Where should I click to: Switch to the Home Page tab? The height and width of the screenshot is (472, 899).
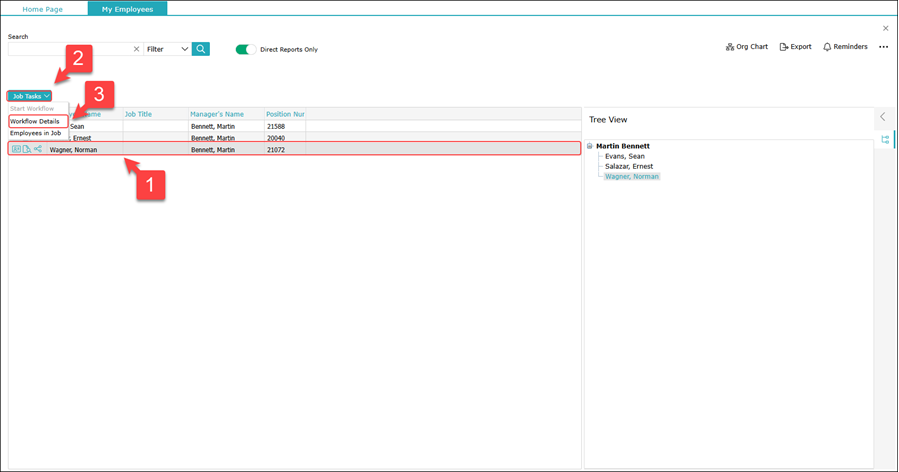tap(43, 9)
